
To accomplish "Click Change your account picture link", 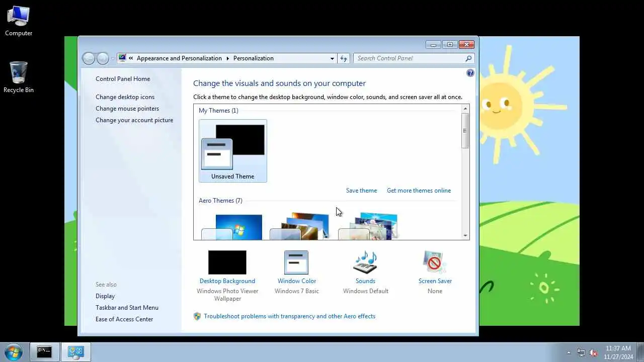I will (134, 120).
